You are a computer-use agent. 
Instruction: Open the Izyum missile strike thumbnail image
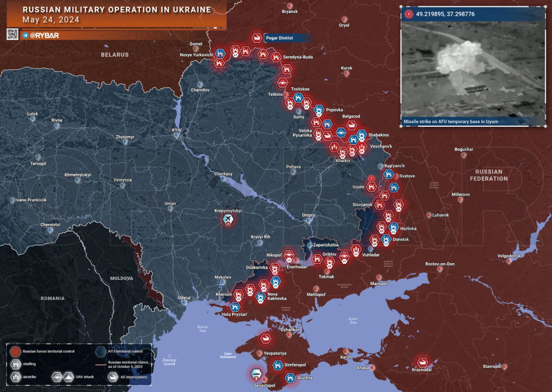[473, 69]
